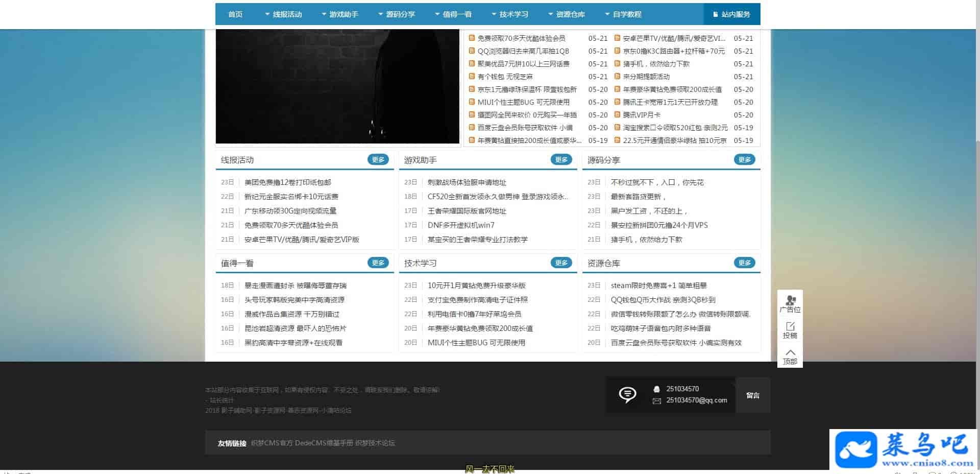980x474 pixels.
Task: Open the 源码分享 navigation dropdown
Action: pos(397,14)
